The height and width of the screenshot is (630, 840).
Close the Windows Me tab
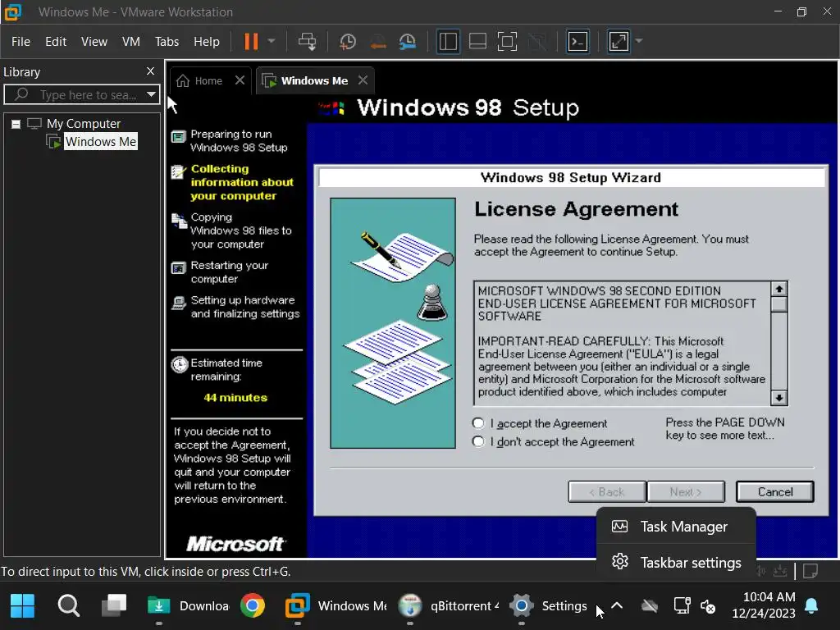(x=363, y=80)
